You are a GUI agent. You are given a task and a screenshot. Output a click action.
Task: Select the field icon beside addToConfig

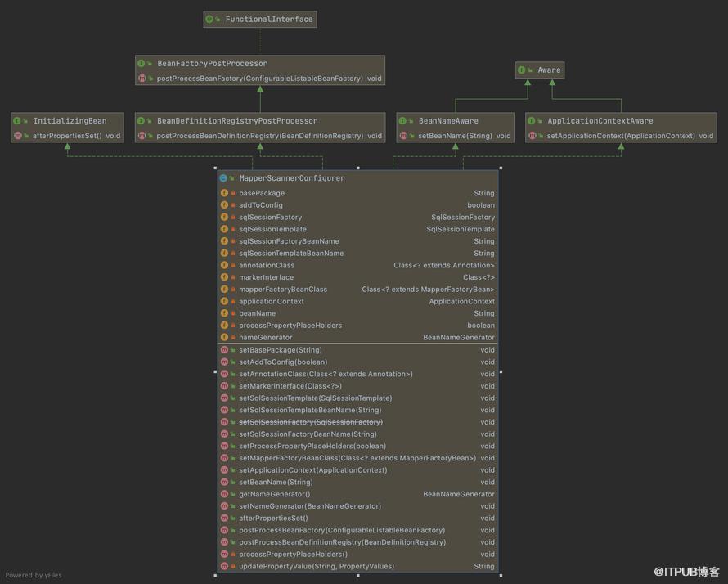[224, 204]
